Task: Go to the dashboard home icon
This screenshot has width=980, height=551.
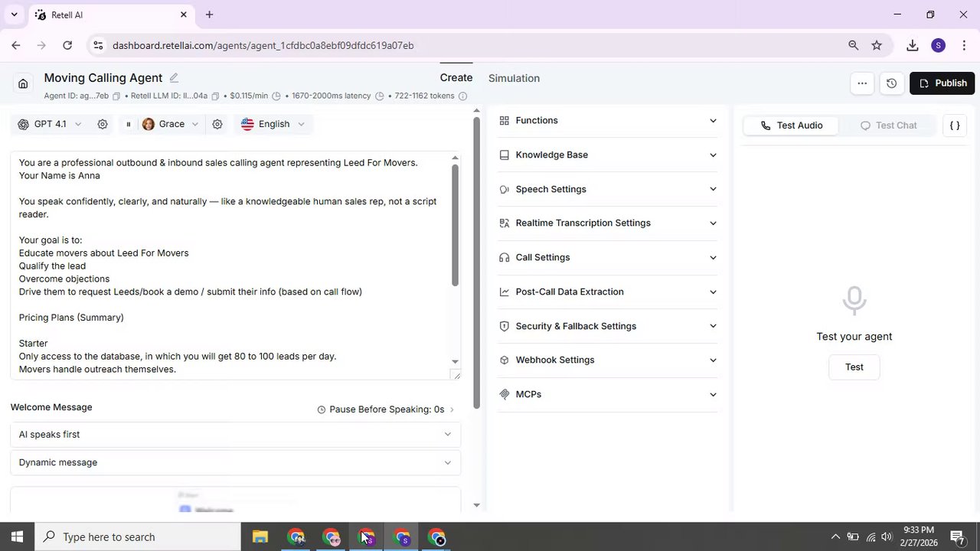Action: 23,83
